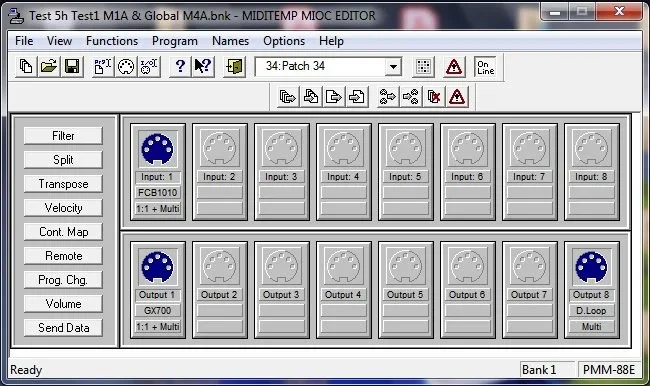Click the Prog. Chg. button
Screen dimensions: 650x386
point(63,280)
